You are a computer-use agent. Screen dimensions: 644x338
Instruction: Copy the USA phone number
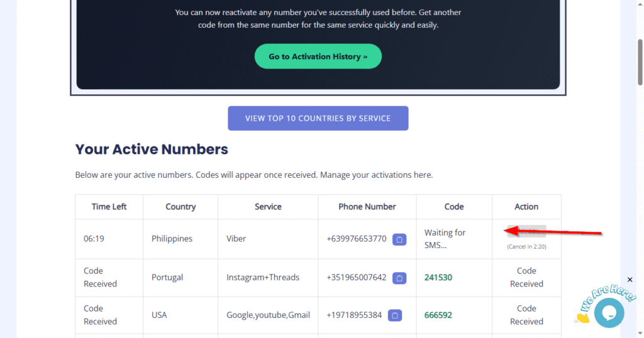394,315
